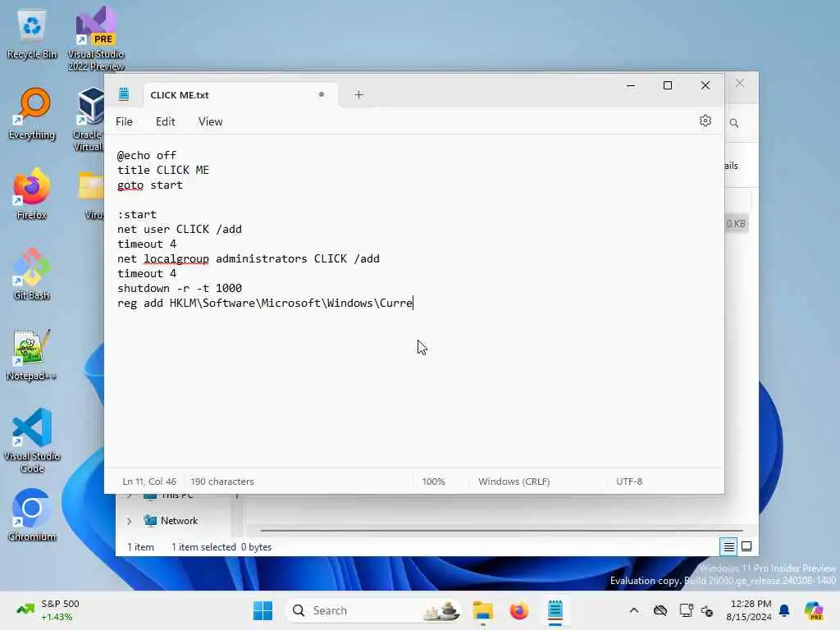This screenshot has height=630, width=840.
Task: Select the yellow folder desktop icon
Action: pos(91,194)
